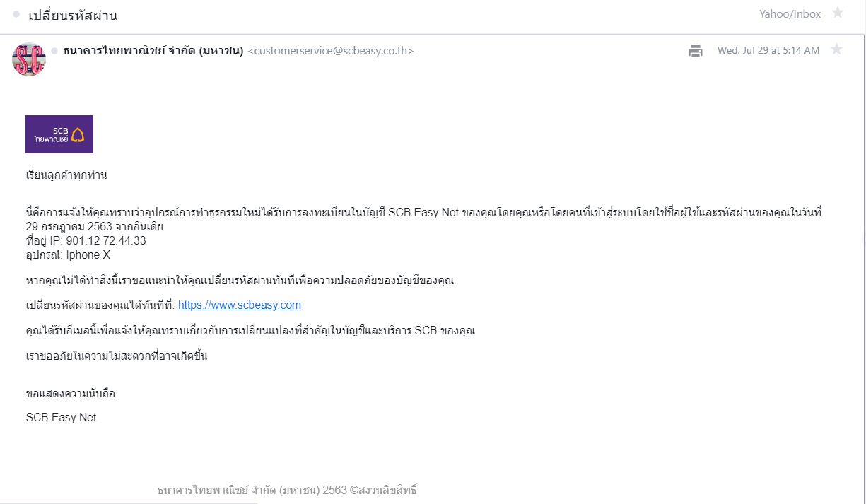Click the customerservice@scbeasy.co.th address
The height and width of the screenshot is (504, 866).
point(331,51)
